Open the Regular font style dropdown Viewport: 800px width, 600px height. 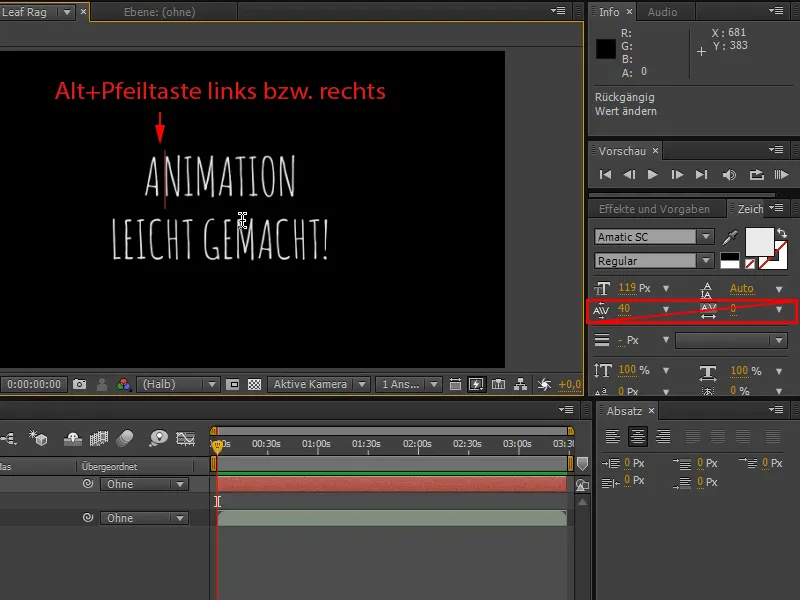(x=706, y=261)
